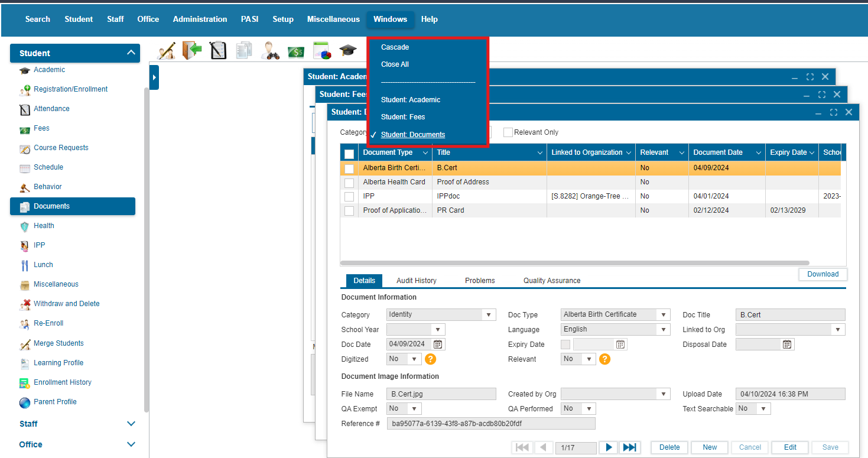The height and width of the screenshot is (458, 868).
Task: Open the Documents toolbar icon
Action: click(244, 50)
